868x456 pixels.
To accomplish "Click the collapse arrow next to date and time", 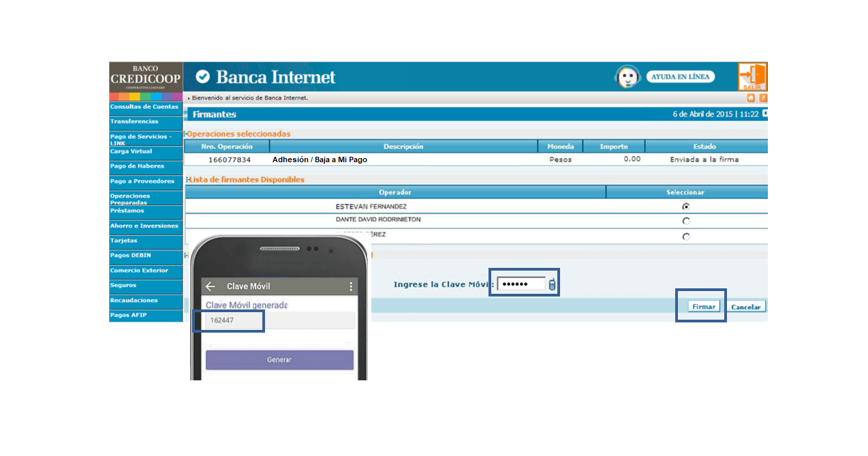I will click(x=764, y=114).
